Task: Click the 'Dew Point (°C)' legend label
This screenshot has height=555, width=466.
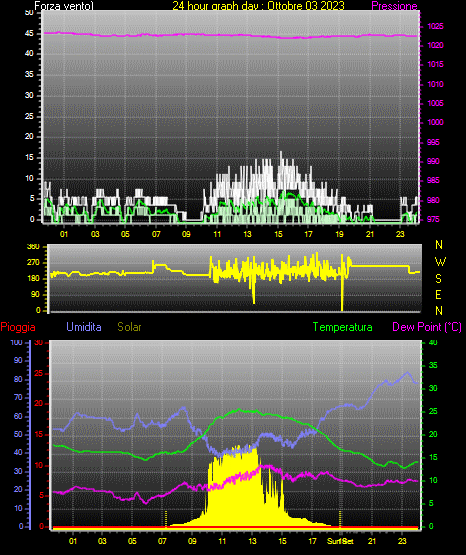Action: [x=427, y=327]
